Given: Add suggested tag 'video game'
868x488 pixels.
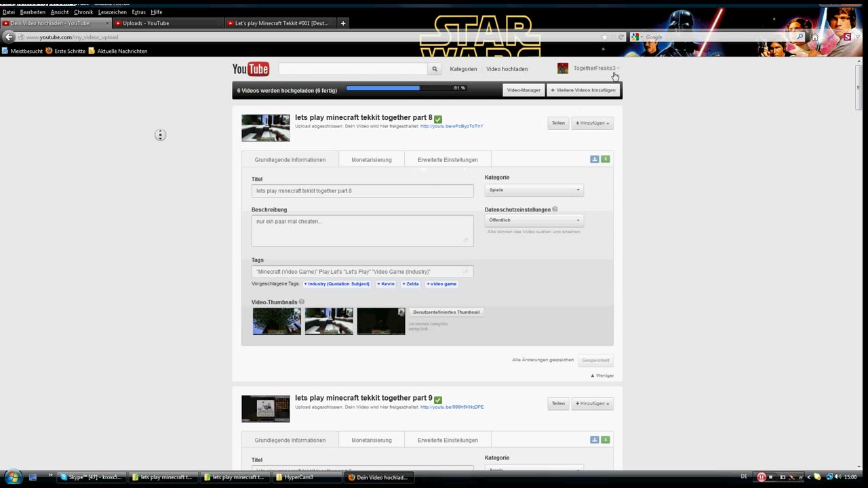Looking at the screenshot, I should point(441,284).
